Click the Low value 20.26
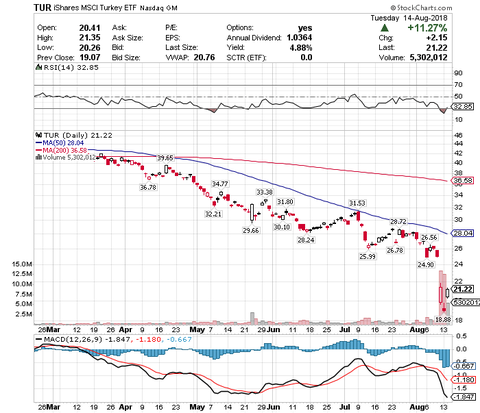Viewport: 480px width, 413px height. point(90,48)
